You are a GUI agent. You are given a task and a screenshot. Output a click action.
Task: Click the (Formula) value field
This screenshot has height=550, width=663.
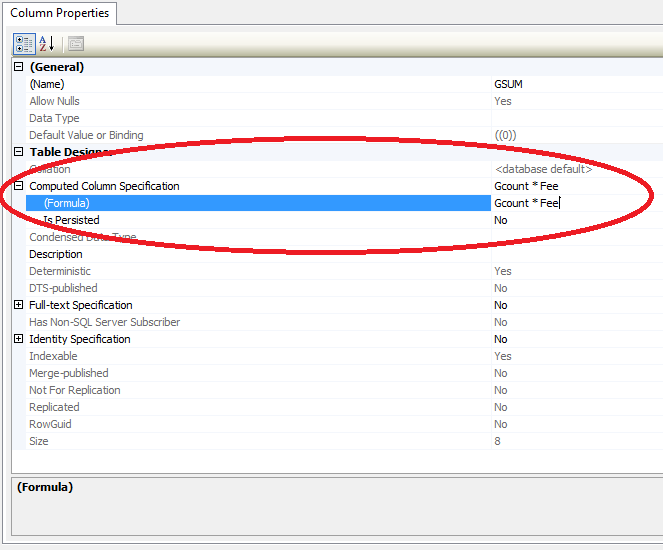(574, 203)
